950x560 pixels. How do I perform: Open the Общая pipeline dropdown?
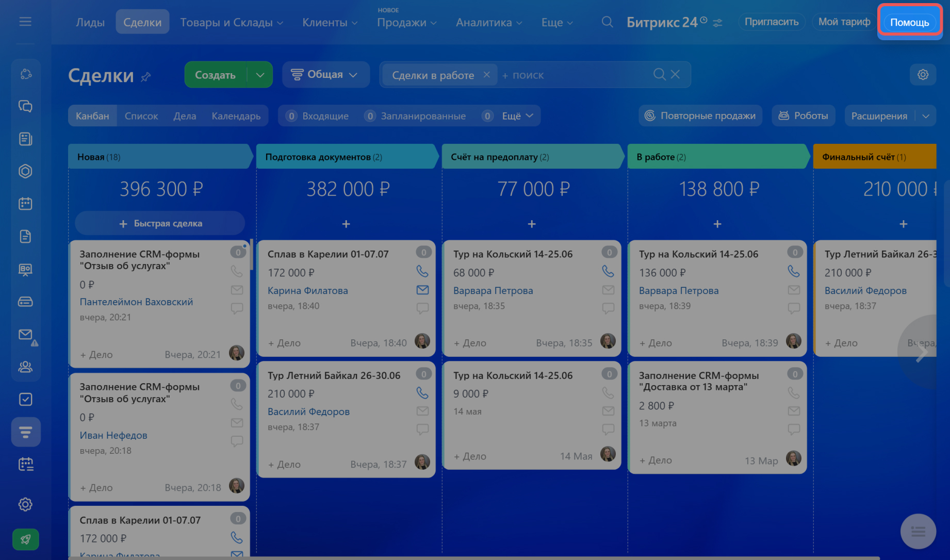tap(325, 75)
